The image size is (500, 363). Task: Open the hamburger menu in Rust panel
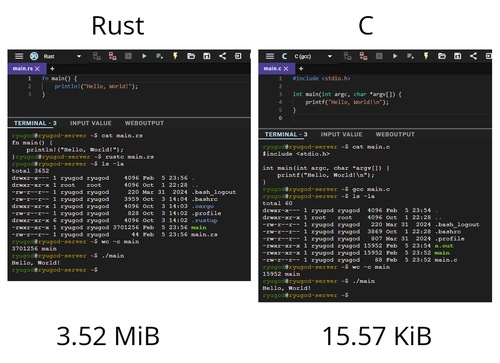(x=19, y=56)
